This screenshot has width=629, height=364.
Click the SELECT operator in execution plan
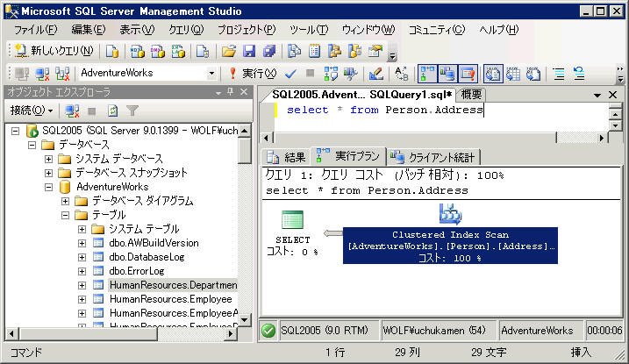292,233
